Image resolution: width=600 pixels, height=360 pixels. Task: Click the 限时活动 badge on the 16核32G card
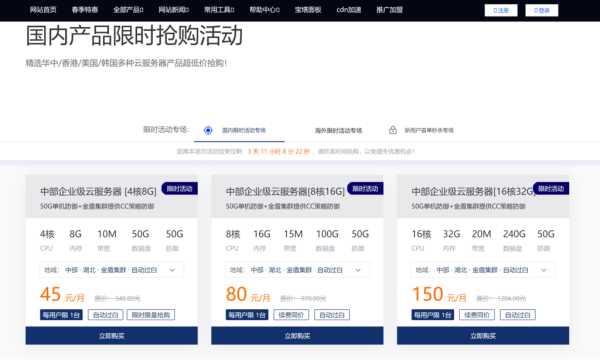551,189
